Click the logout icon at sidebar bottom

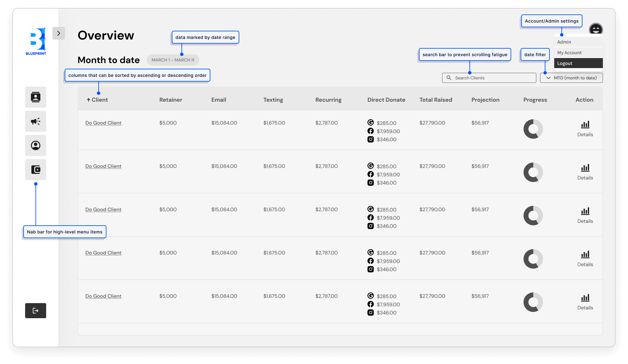tap(35, 311)
